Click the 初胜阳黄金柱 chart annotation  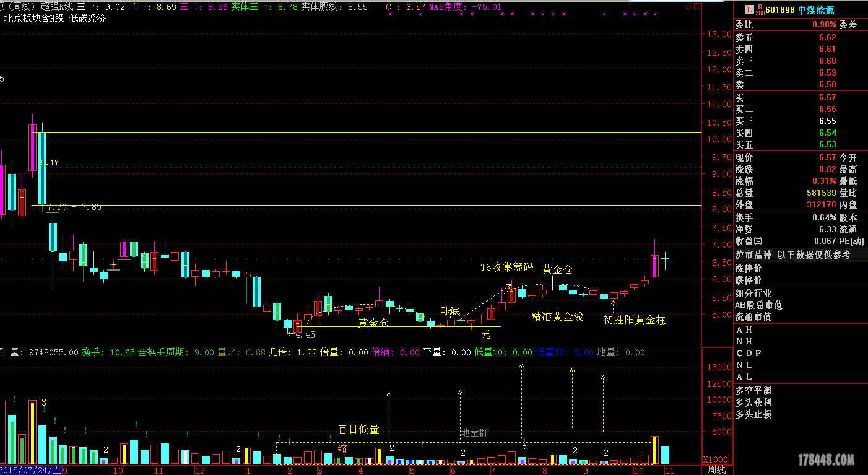(635, 320)
